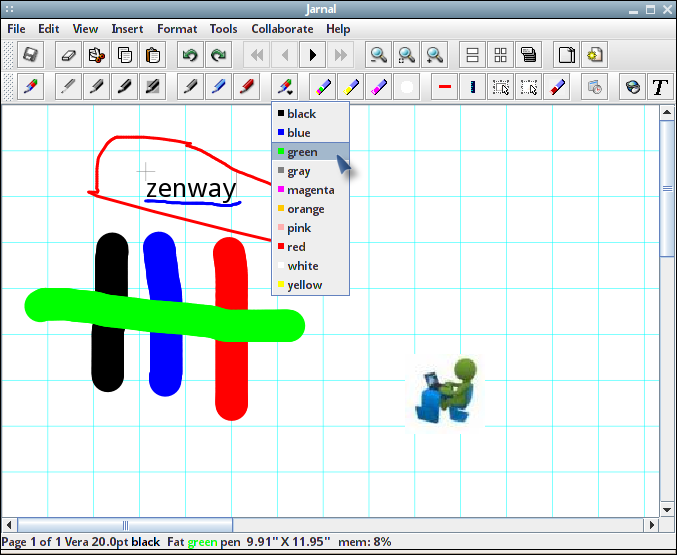Viewport: 677px width, 555px height.
Task: Open the Insert menu
Action: pos(127,29)
